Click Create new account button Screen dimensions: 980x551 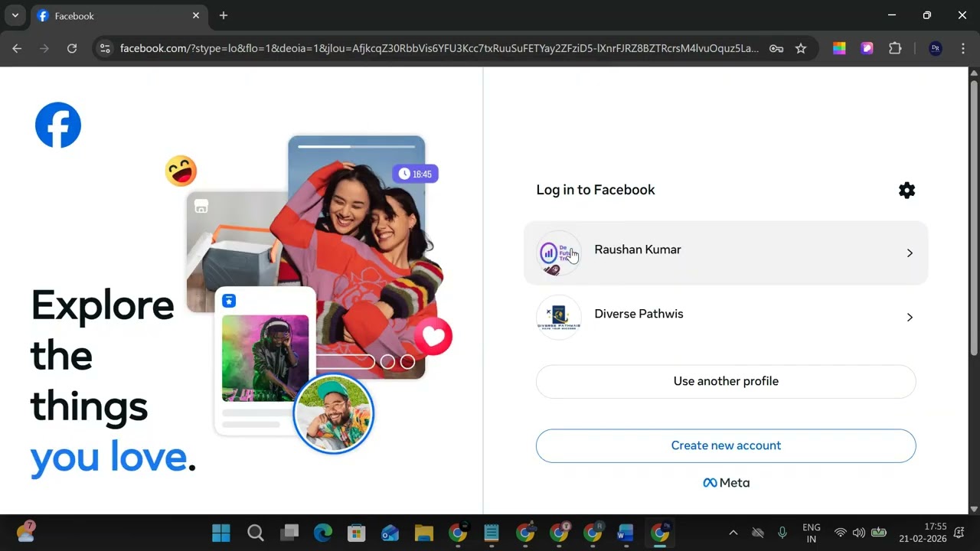click(x=726, y=445)
